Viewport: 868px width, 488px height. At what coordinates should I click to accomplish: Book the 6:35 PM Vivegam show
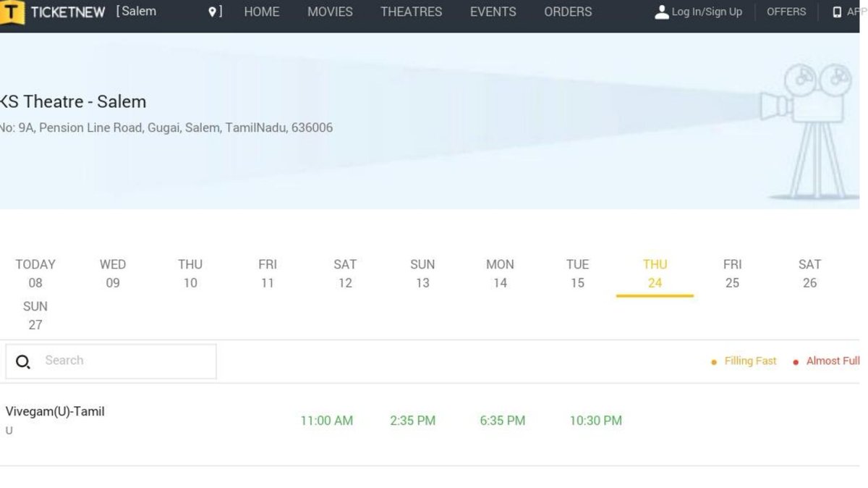pos(503,421)
